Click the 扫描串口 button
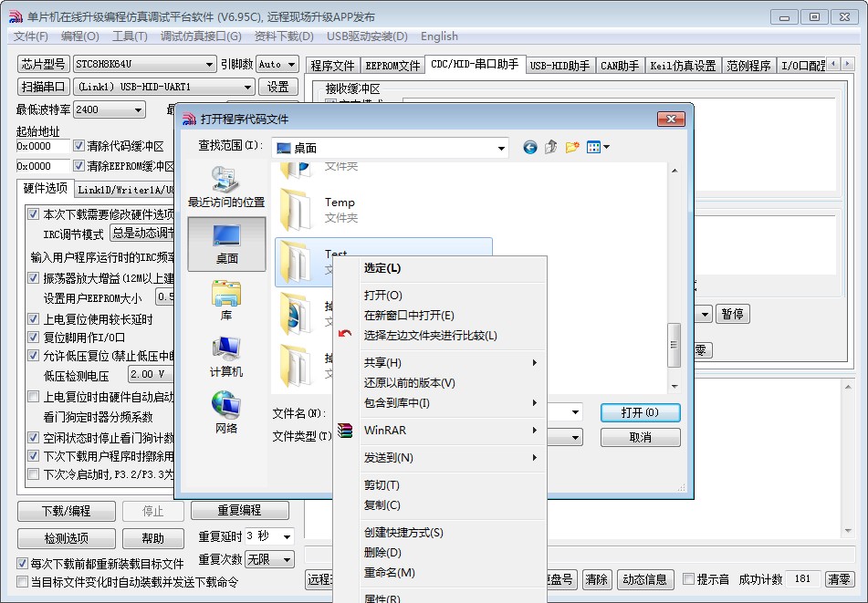868x603 pixels. (43, 87)
